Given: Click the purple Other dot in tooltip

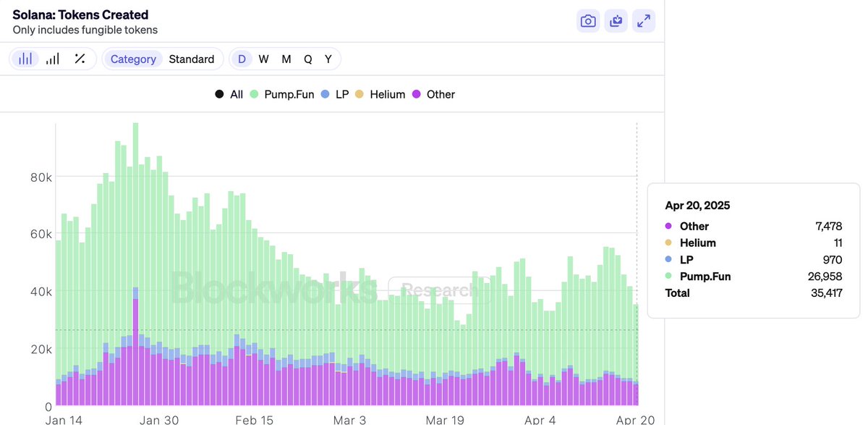Looking at the screenshot, I should (x=668, y=227).
